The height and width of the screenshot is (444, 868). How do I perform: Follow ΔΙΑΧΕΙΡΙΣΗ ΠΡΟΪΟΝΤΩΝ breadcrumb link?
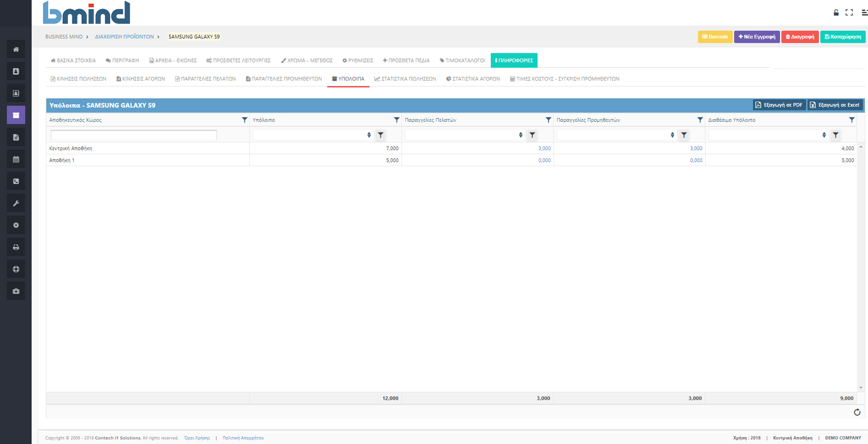pyautogui.click(x=124, y=36)
